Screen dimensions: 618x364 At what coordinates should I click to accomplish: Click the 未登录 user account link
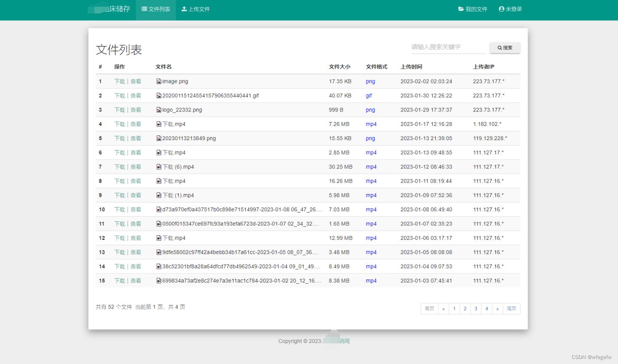510,9
